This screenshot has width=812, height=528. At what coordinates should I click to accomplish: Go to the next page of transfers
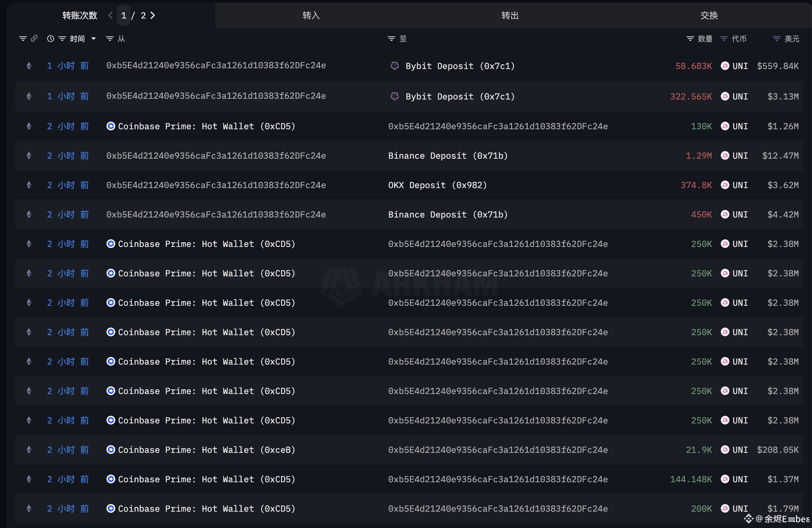153,15
